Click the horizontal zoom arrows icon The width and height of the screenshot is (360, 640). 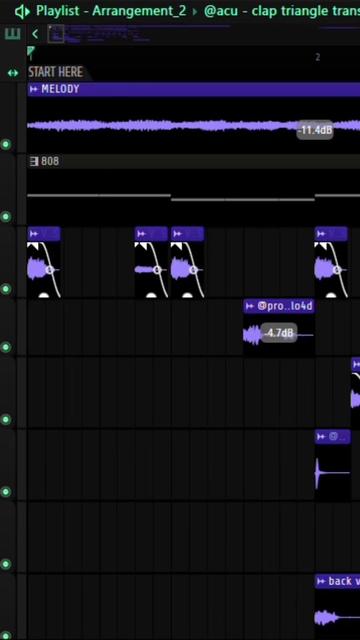click(13, 73)
